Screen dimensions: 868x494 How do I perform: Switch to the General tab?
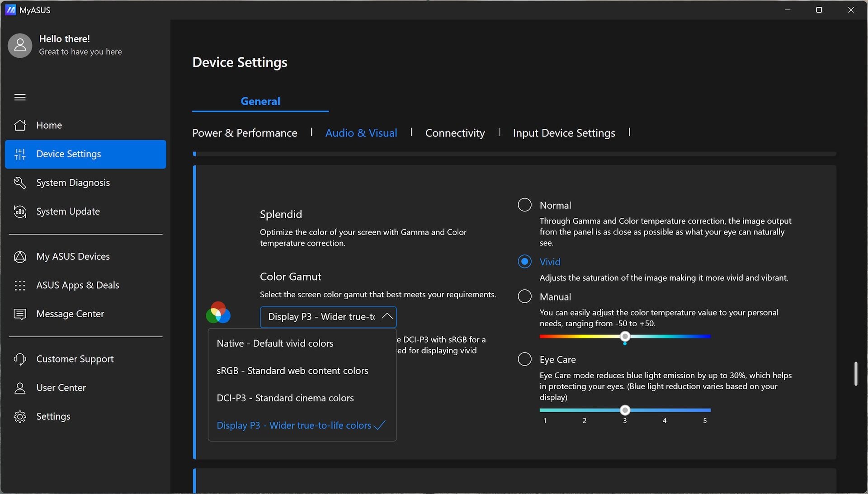(x=260, y=101)
